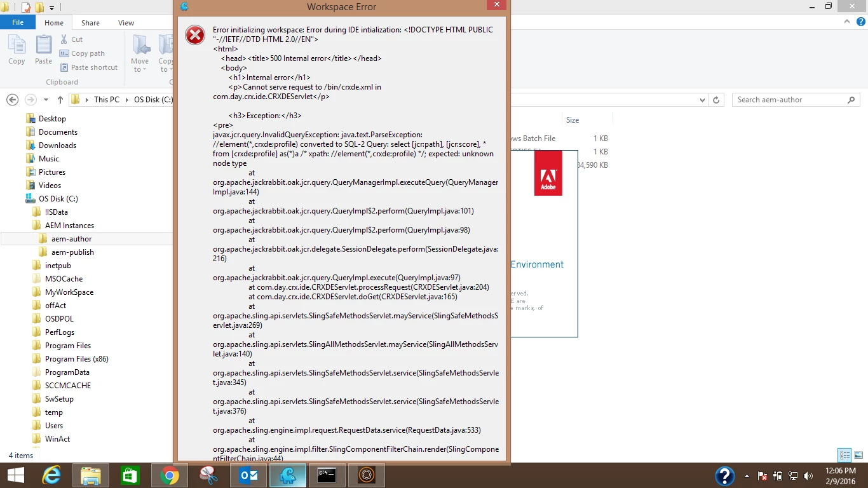Expand the Move to dropdown arrow
This screenshot has width=868, height=488.
(x=145, y=69)
